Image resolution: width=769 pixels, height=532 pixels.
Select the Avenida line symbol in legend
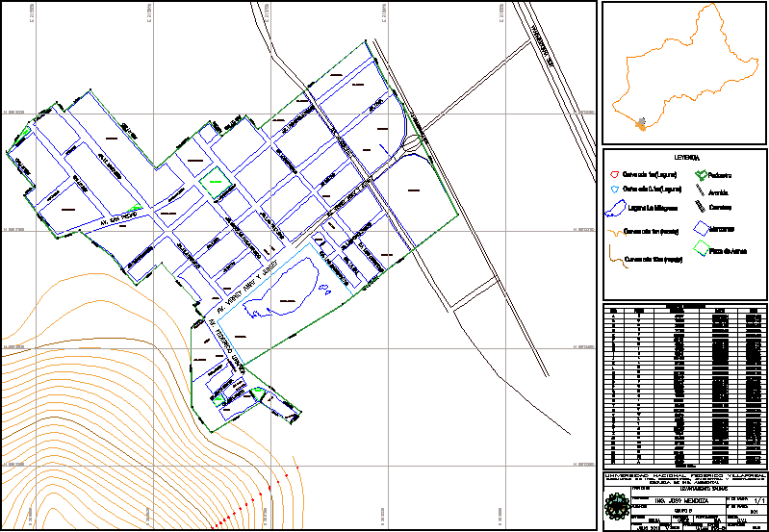[x=699, y=190]
